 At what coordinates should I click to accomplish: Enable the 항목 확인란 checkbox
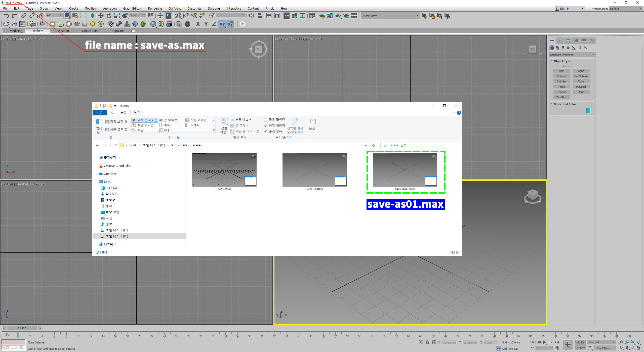(265, 120)
